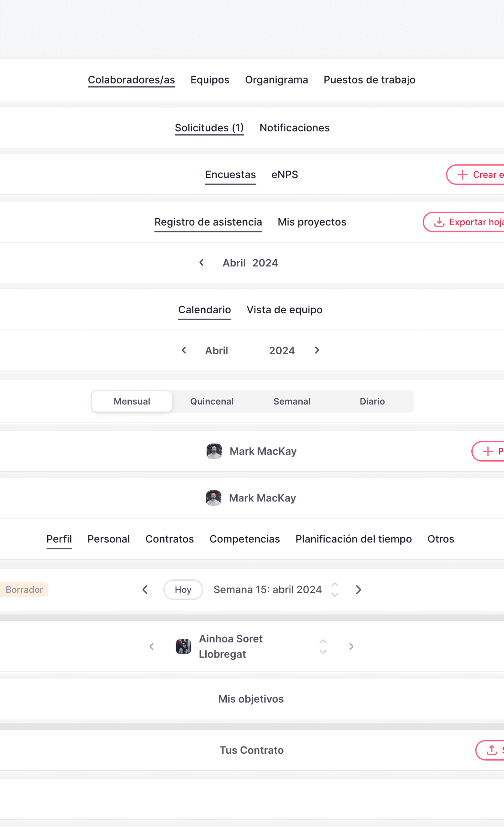Show next employee after Ainhoa Soret Llobregat
This screenshot has height=828, width=504.
point(351,646)
